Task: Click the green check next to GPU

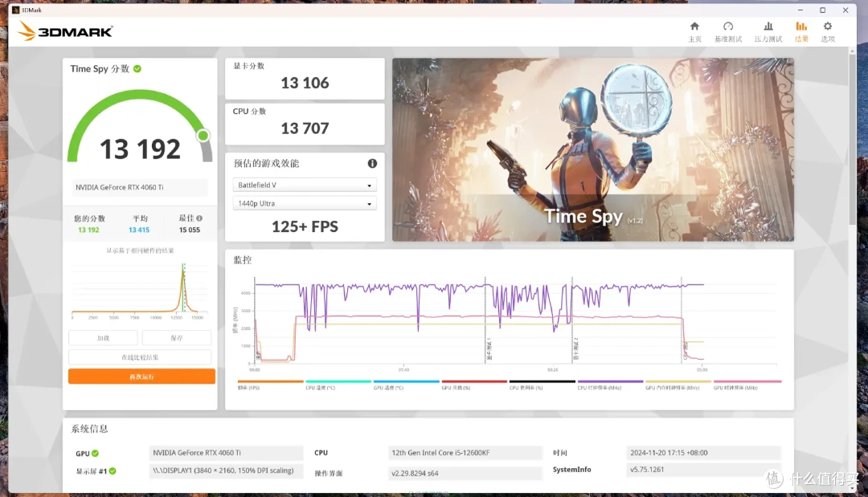Action: 95,454
